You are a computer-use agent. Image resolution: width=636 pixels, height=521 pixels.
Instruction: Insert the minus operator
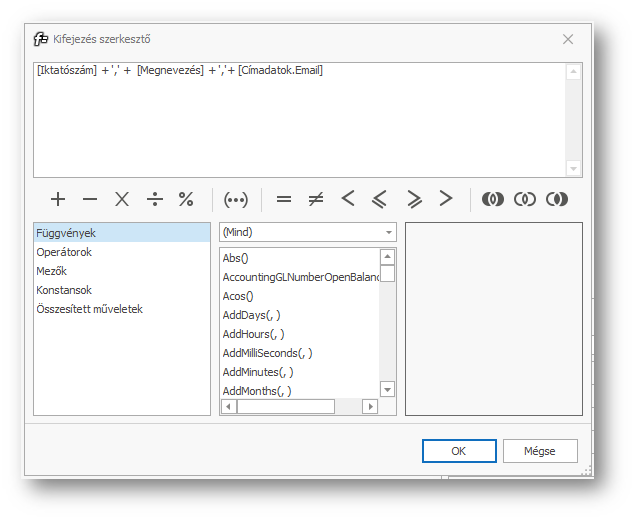(x=90, y=199)
